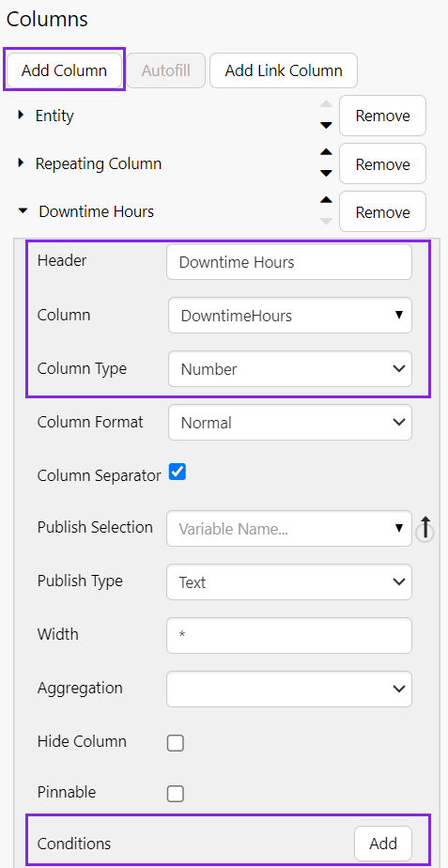Expand the Entity column row
This screenshot has width=448, height=868.
[22, 116]
